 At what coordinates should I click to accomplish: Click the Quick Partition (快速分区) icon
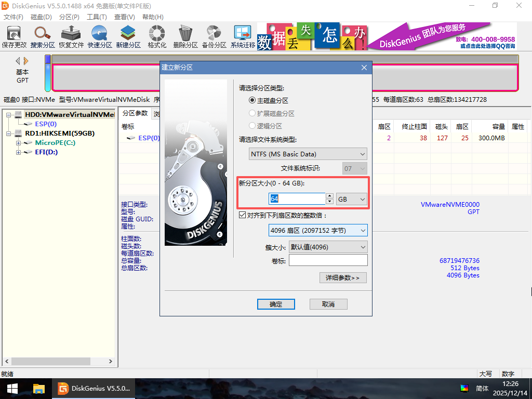(x=100, y=36)
